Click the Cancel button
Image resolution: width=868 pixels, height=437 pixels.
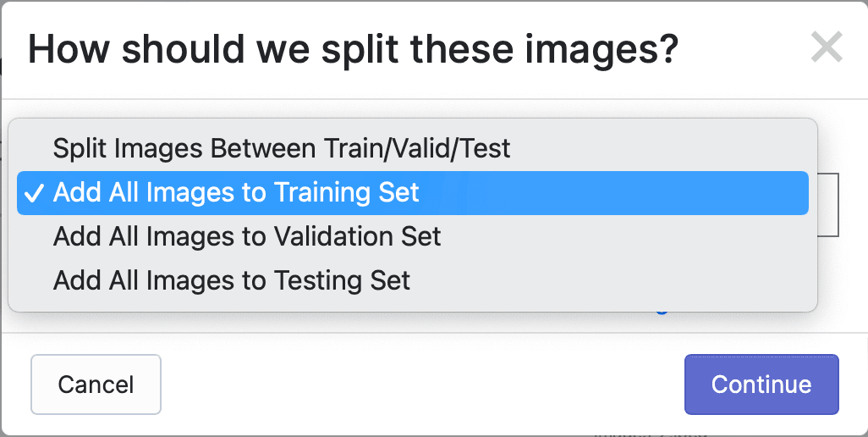(x=96, y=384)
